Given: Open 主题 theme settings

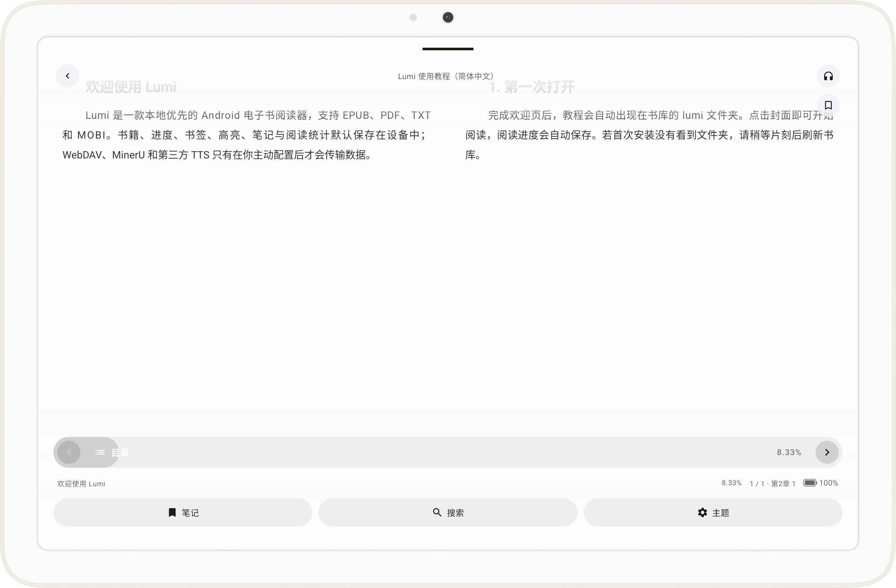Looking at the screenshot, I should click(x=713, y=512).
